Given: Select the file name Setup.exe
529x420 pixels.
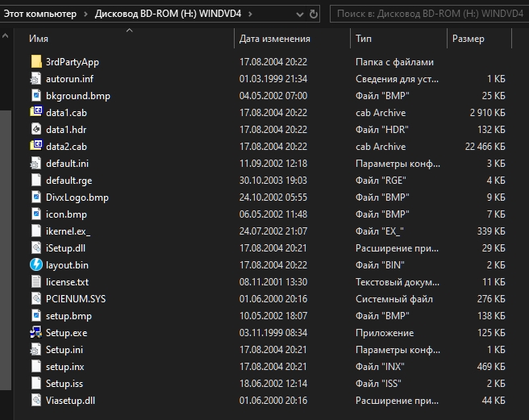Looking at the screenshot, I should point(66,333).
